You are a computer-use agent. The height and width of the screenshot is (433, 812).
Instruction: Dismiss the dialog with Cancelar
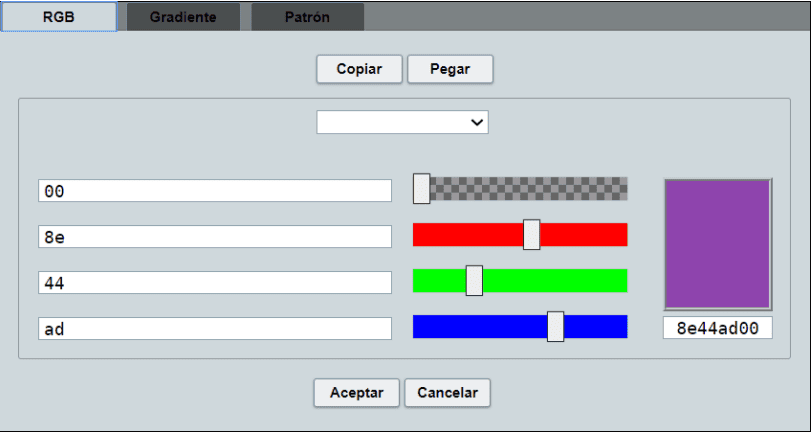click(x=447, y=393)
